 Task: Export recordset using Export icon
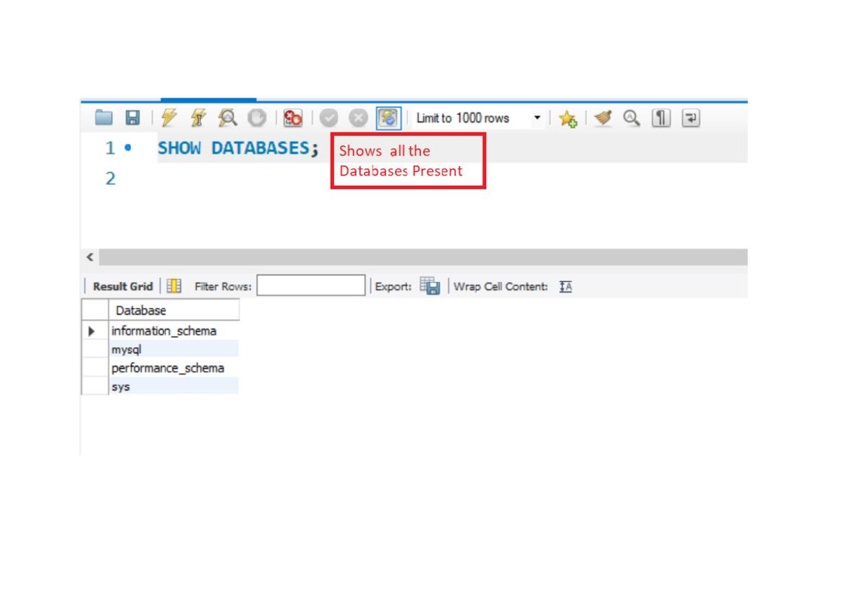(430, 286)
